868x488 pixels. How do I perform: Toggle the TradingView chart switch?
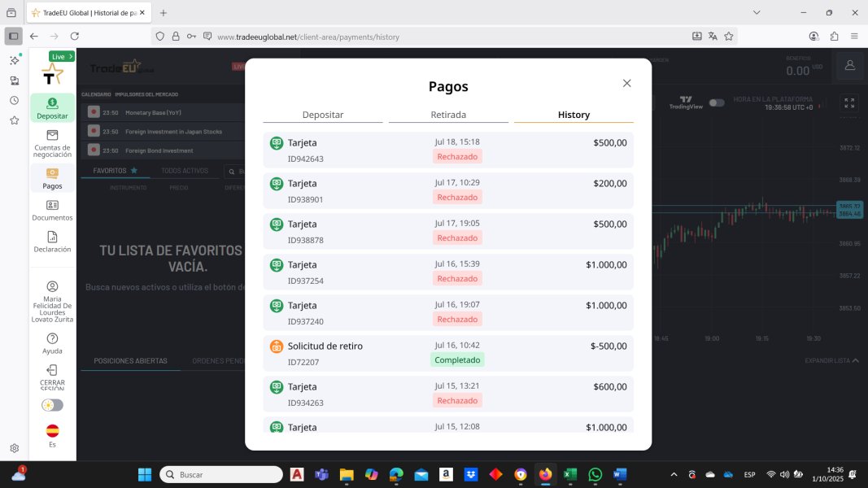click(x=717, y=102)
